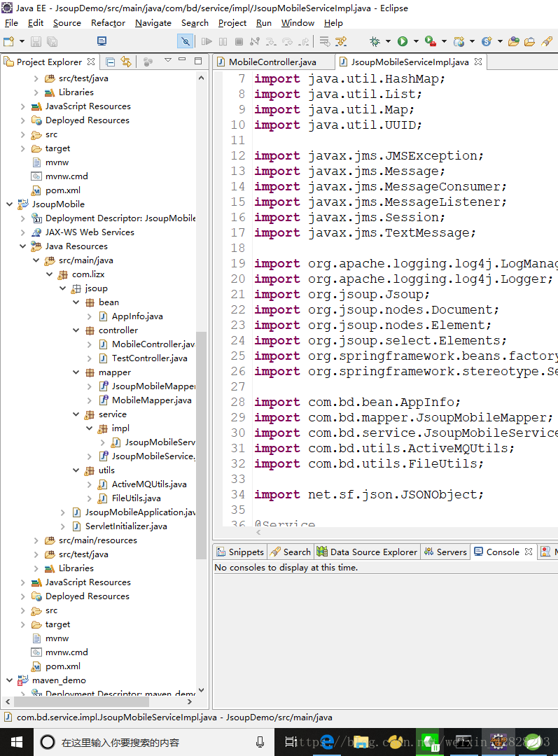
Task: Open the Run dropdown arrow
Action: [x=416, y=41]
